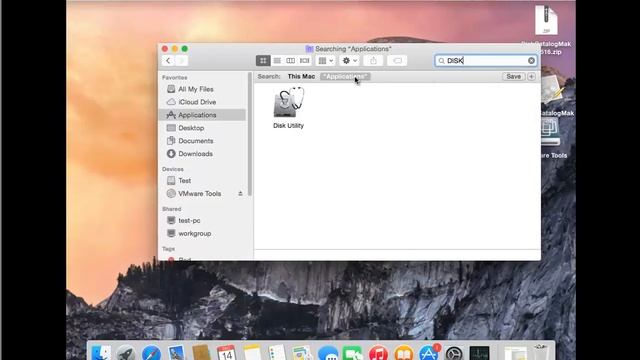Switch to list view

277,61
